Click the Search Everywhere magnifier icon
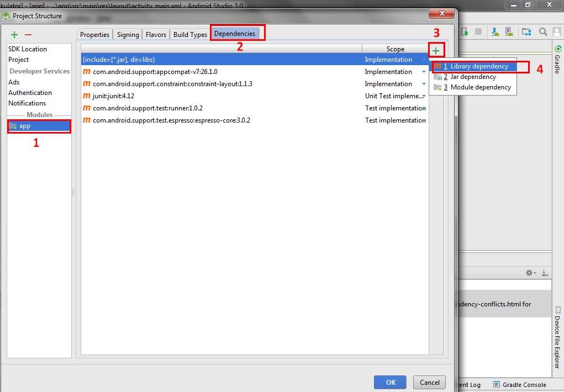564x392 pixels. pyautogui.click(x=542, y=31)
